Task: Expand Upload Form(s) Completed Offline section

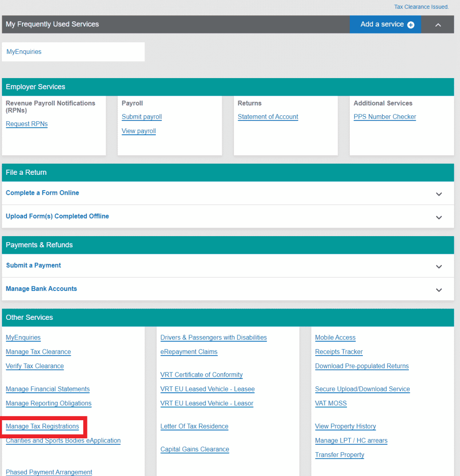Action: click(x=439, y=217)
